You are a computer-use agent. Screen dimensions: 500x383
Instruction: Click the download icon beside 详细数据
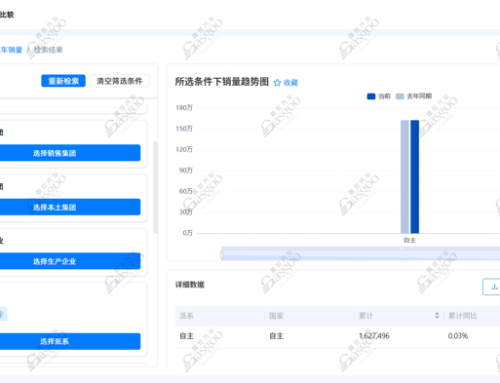tap(494, 287)
